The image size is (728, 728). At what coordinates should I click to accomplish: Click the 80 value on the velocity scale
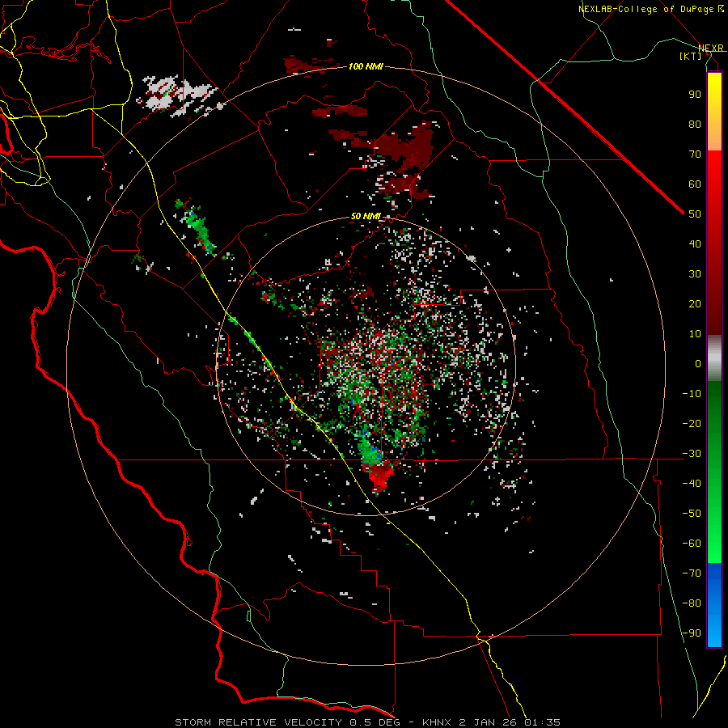[x=695, y=124]
